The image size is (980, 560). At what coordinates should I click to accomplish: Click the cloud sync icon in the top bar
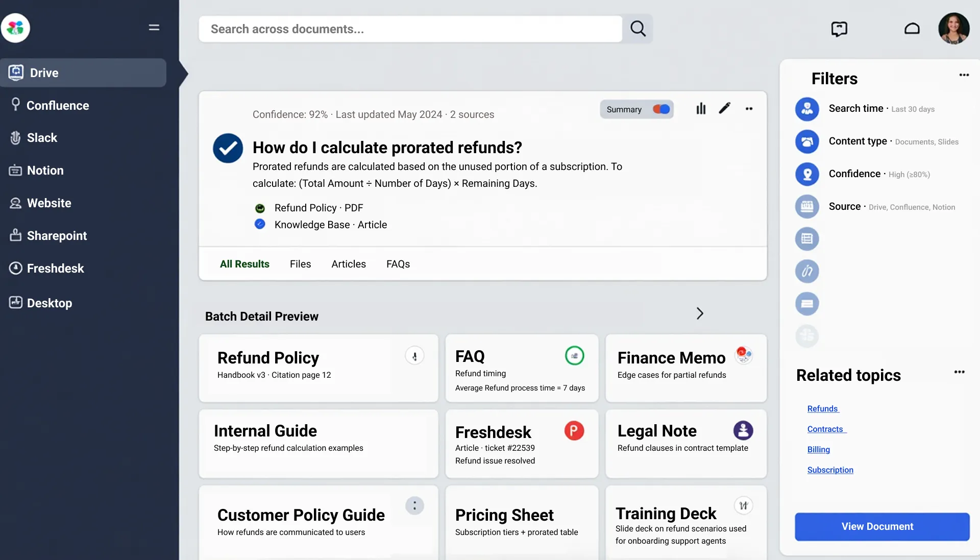point(912,29)
